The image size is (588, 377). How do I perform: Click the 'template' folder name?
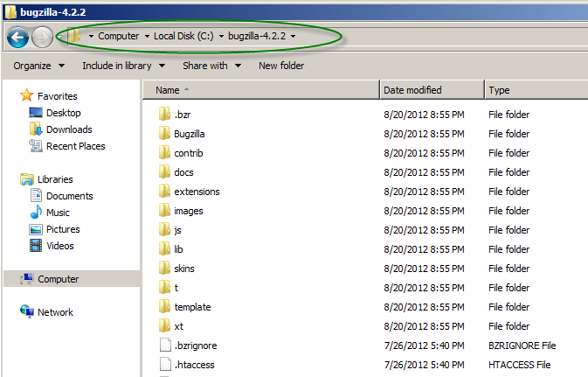click(192, 307)
